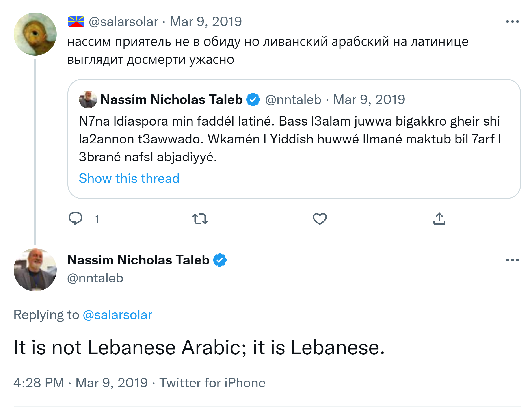This screenshot has height=414, width=532.
Task: Click the "4:28 PM · Mar 9, 2019" timestamp
Action: [80, 383]
